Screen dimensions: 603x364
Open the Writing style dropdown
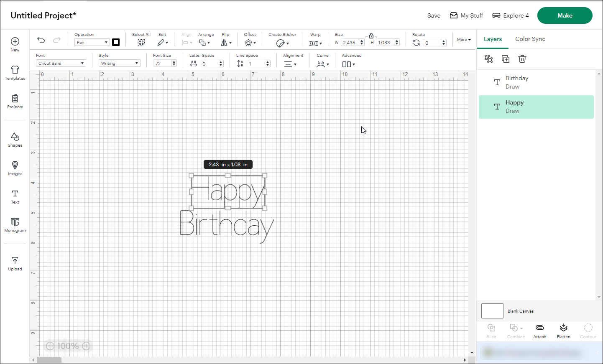tap(119, 63)
